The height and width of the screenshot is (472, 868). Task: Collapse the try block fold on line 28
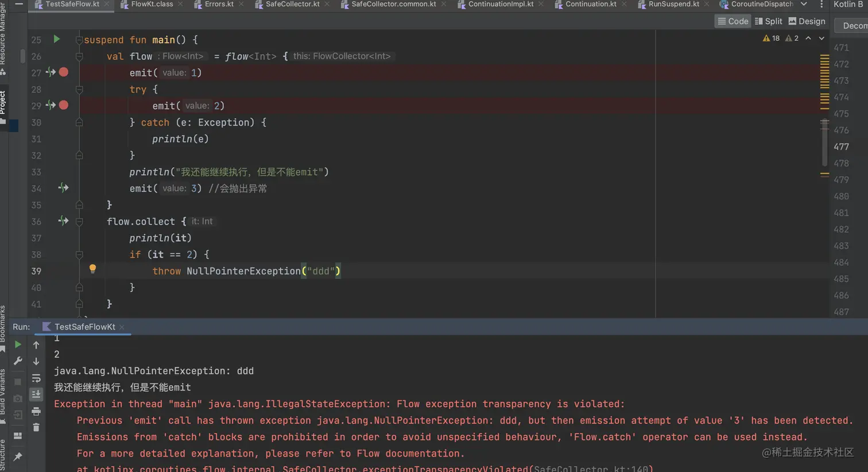tap(79, 89)
